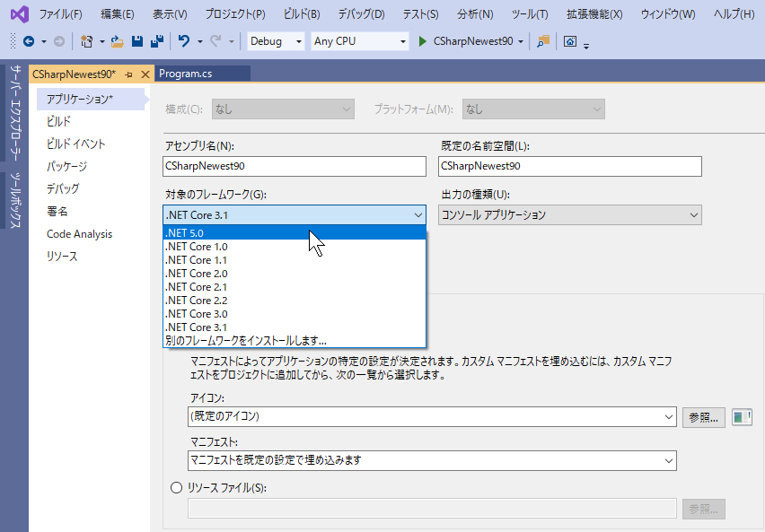
Task: Click the redo arrow icon
Action: (215, 41)
